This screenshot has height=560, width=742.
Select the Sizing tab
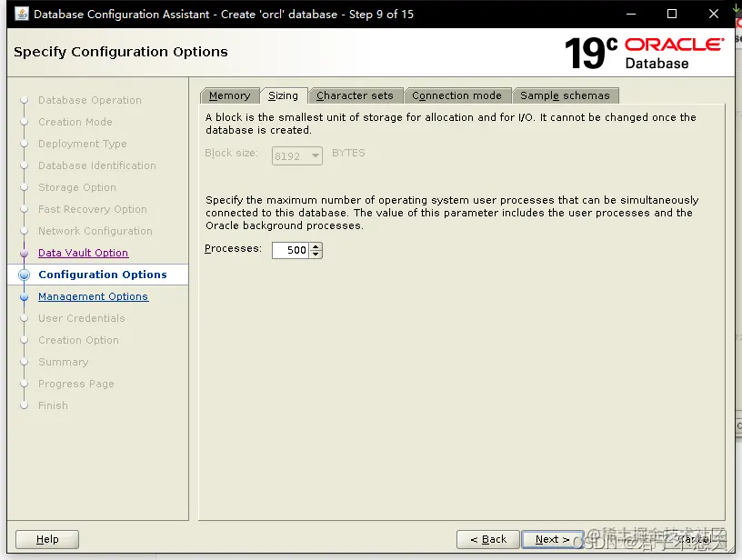click(284, 95)
